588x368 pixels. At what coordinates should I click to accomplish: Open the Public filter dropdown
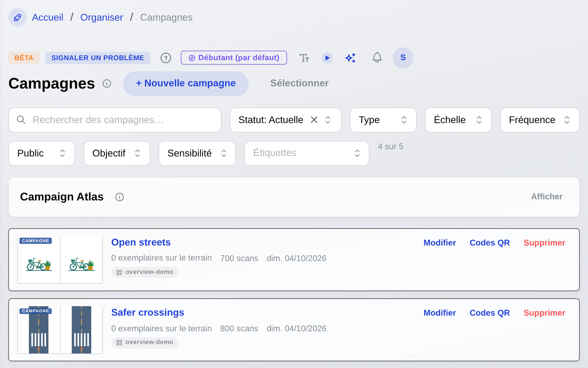click(42, 153)
